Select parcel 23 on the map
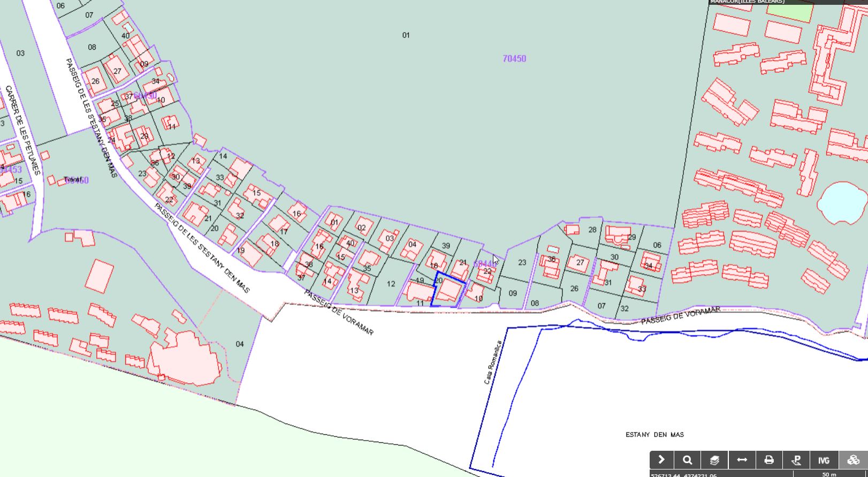Image resolution: width=868 pixels, height=477 pixels. (x=522, y=262)
